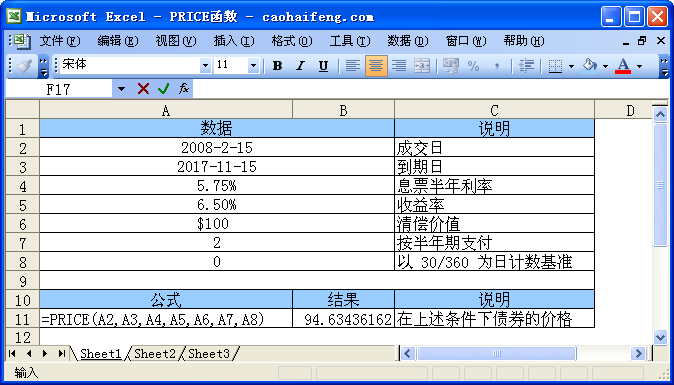Open font size dropdown 11
This screenshot has width=674, height=385.
253,66
